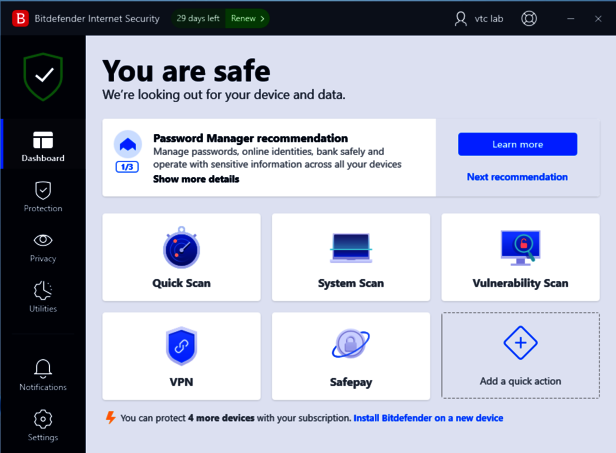Click the help lifebuoy icon in title bar
Viewport: 616px width, 453px height.
coord(529,18)
